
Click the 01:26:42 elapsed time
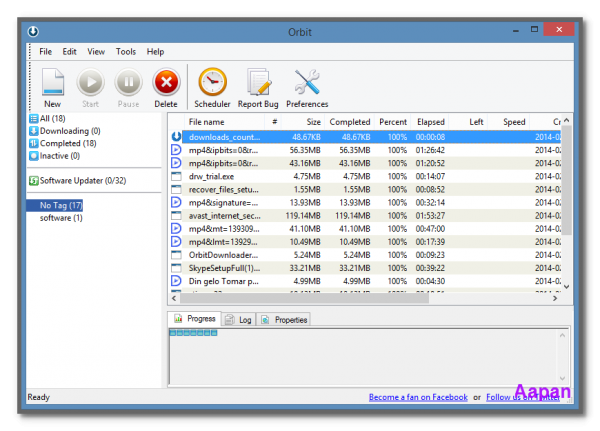point(430,150)
